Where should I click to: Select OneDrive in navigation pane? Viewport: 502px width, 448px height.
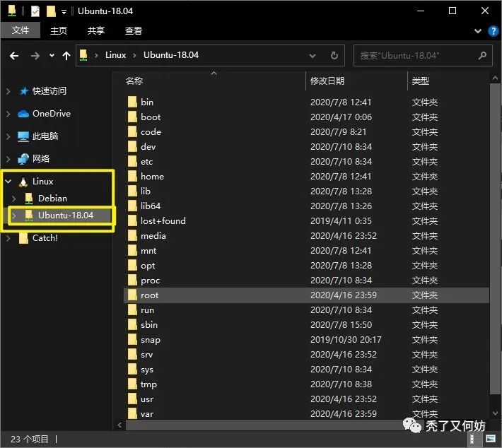[x=52, y=114]
